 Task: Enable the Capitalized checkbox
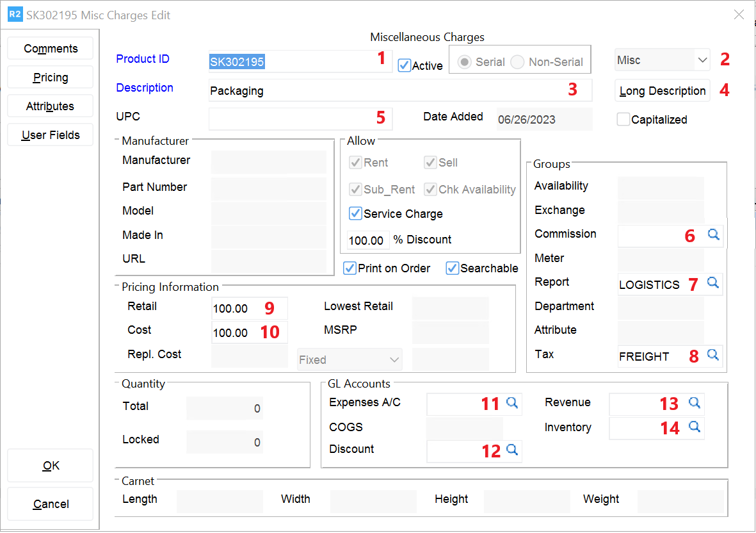tap(623, 120)
